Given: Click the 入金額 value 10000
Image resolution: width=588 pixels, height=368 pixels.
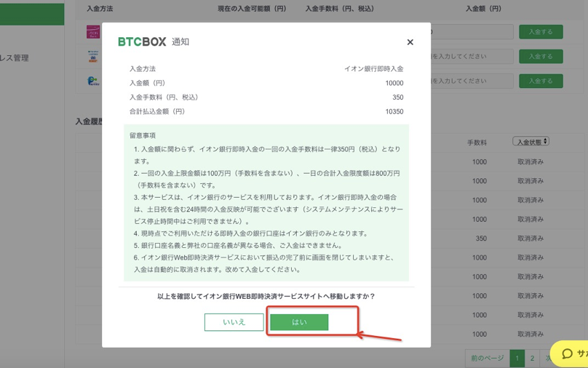Looking at the screenshot, I should [394, 83].
